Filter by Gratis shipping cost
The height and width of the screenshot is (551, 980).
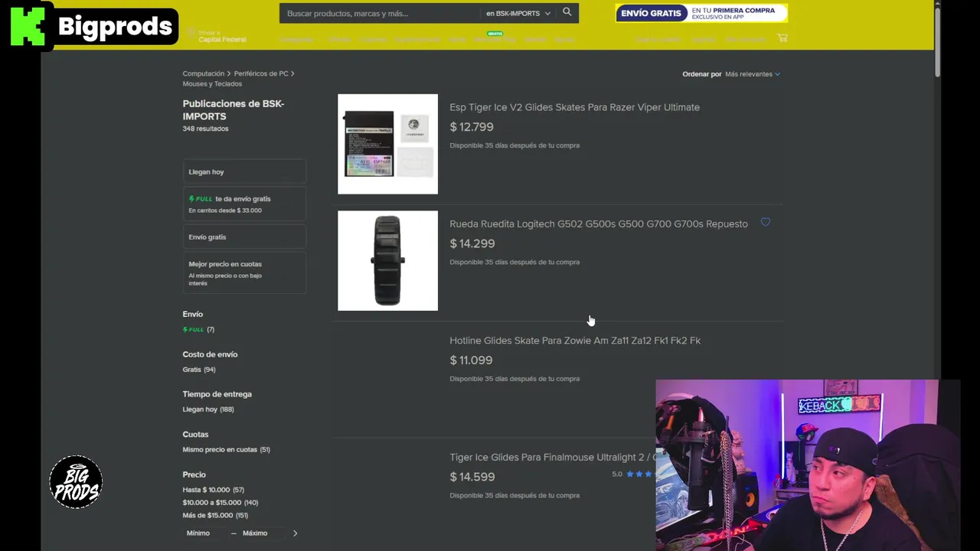point(199,370)
